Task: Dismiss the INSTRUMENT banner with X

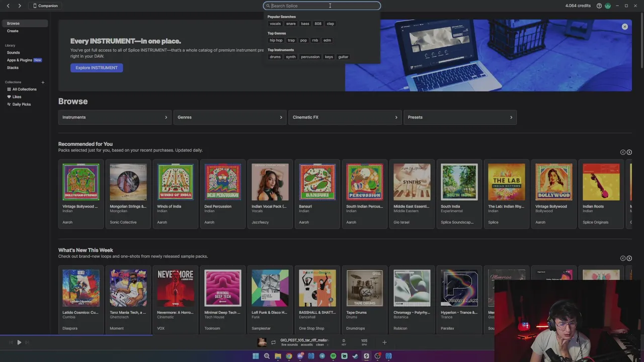Action: (624, 27)
